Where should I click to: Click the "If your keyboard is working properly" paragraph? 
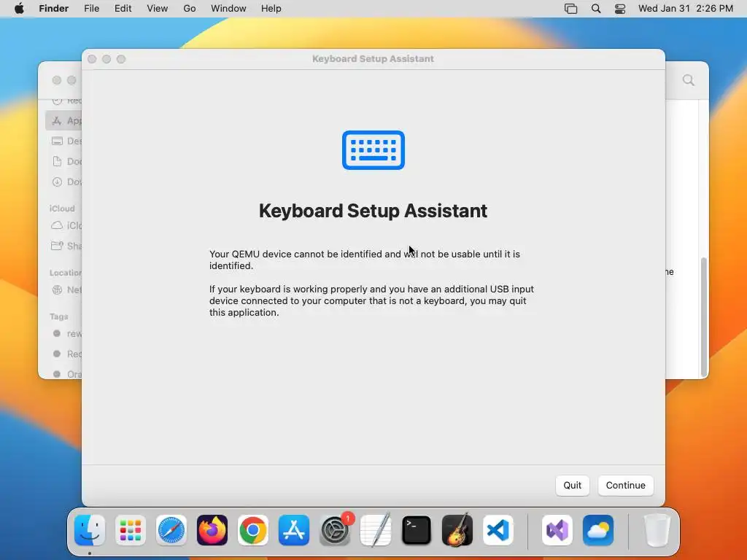pyautogui.click(x=371, y=300)
